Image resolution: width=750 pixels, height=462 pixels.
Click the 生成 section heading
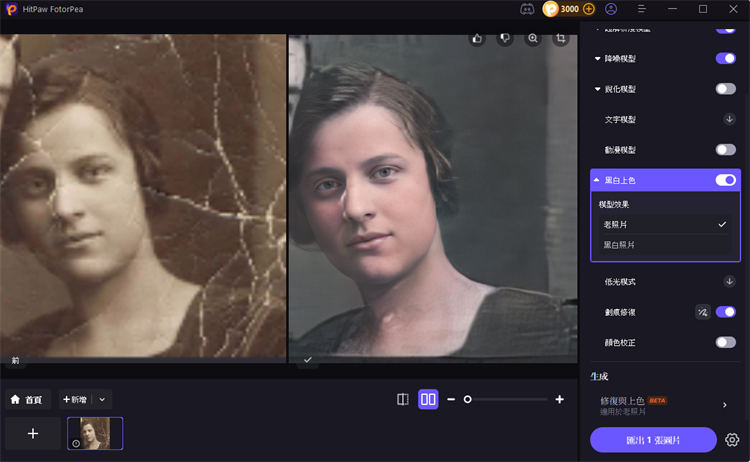coord(599,376)
